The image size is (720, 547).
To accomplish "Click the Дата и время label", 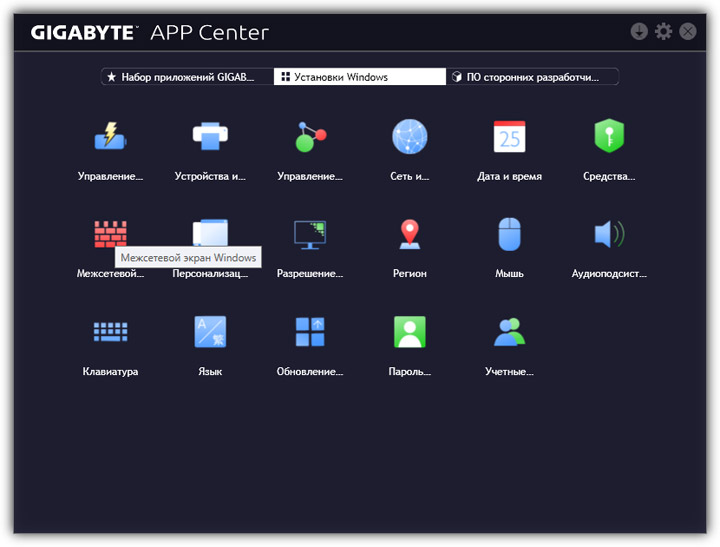I will tap(509, 176).
